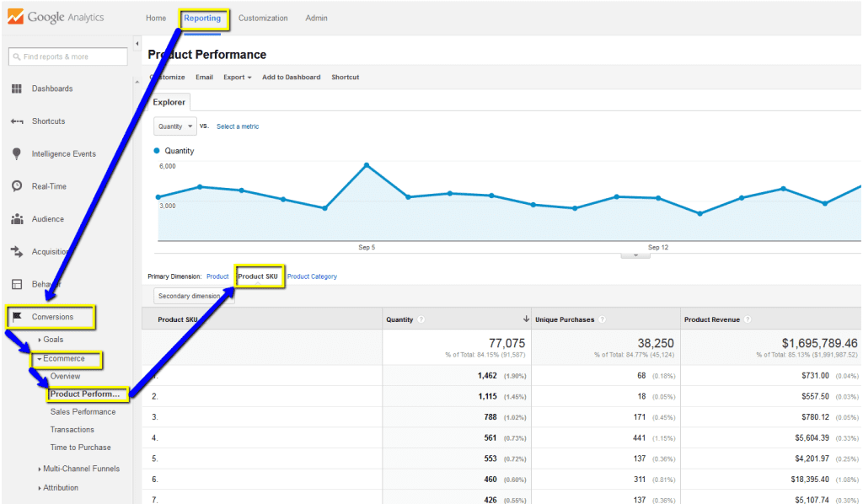
Task: Open Dashboards from the sidebar grid icon
Action: click(x=17, y=88)
